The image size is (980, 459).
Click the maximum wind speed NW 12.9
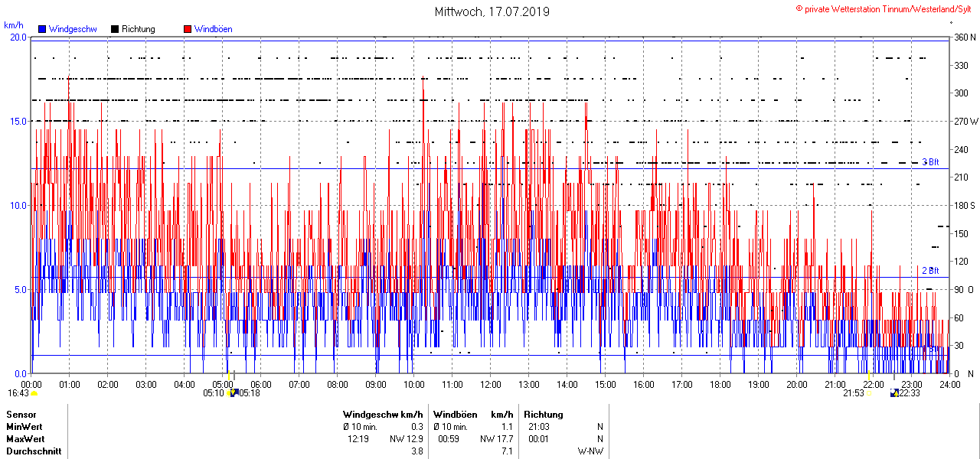tap(407, 439)
